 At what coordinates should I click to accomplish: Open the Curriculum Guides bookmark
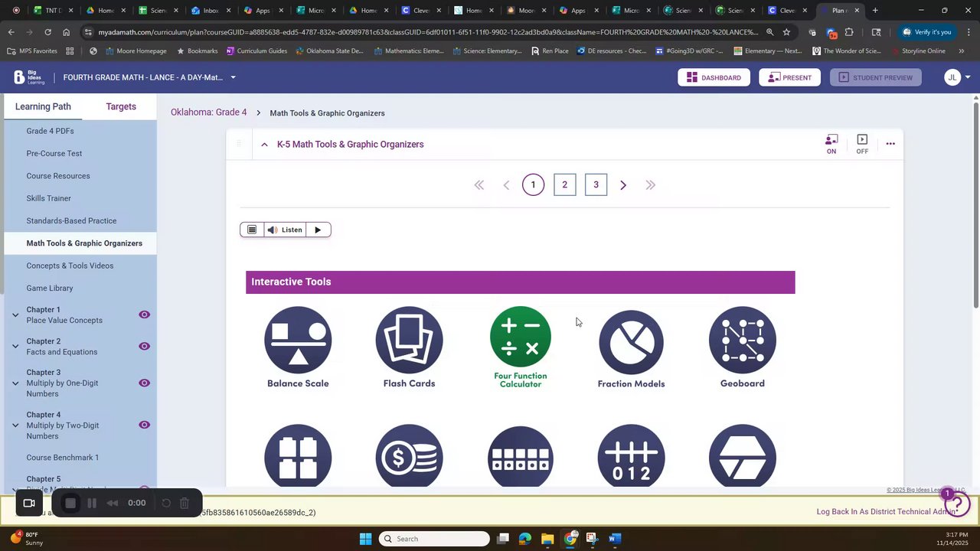pos(256,51)
